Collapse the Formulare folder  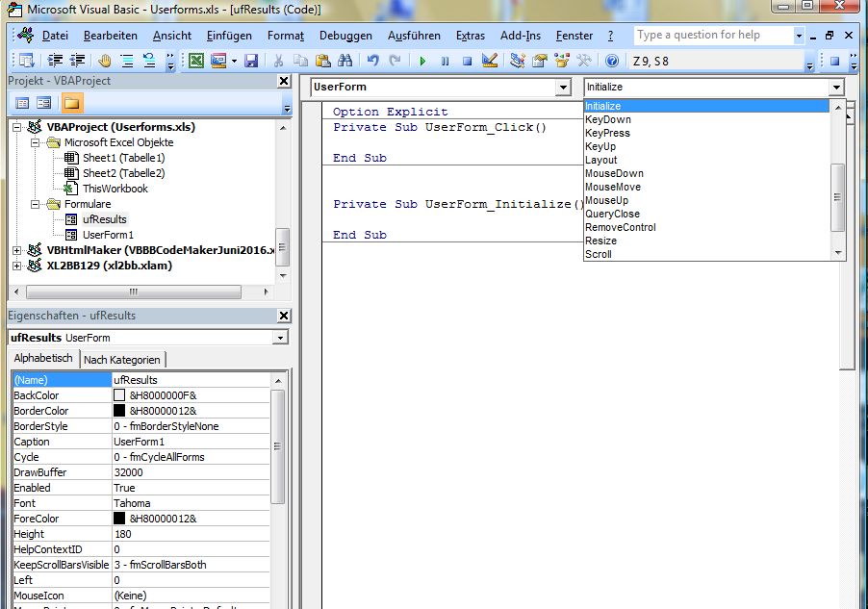click(35, 204)
